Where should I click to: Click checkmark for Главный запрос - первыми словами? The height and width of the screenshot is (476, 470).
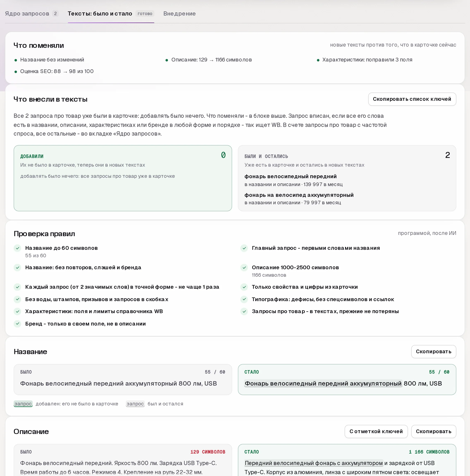point(244,248)
